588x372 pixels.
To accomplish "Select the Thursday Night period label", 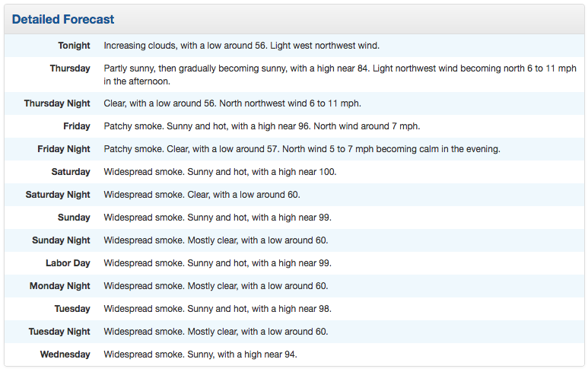I will (x=57, y=103).
